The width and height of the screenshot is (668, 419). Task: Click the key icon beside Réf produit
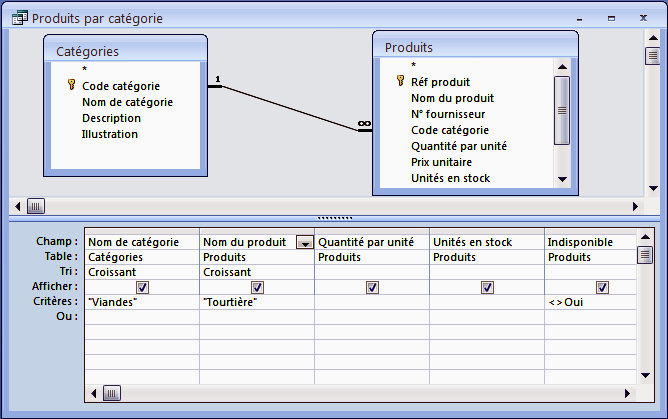click(x=400, y=80)
